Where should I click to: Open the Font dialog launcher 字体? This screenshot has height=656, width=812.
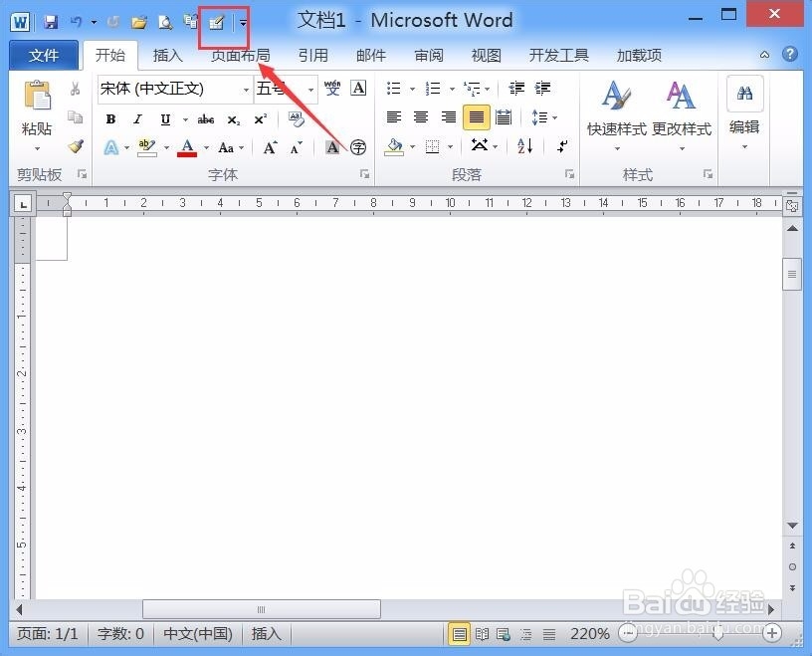(x=365, y=174)
